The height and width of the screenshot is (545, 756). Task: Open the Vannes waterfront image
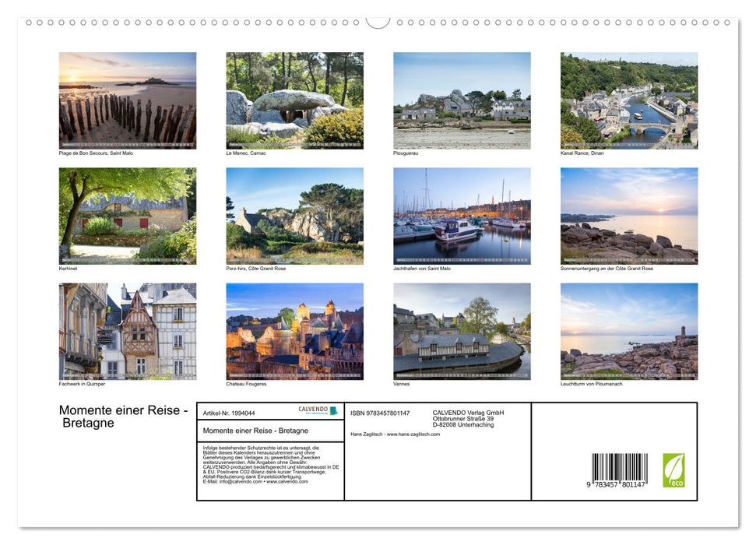(x=462, y=331)
